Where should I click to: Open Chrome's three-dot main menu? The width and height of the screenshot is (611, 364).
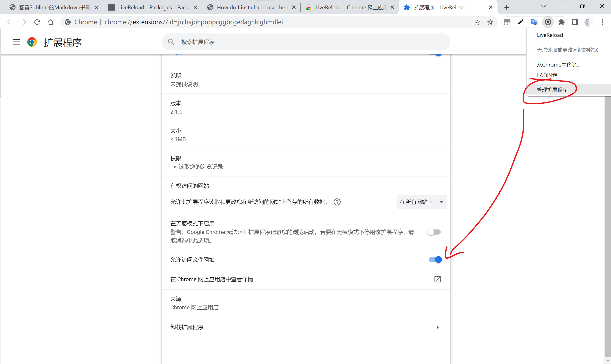click(x=602, y=22)
